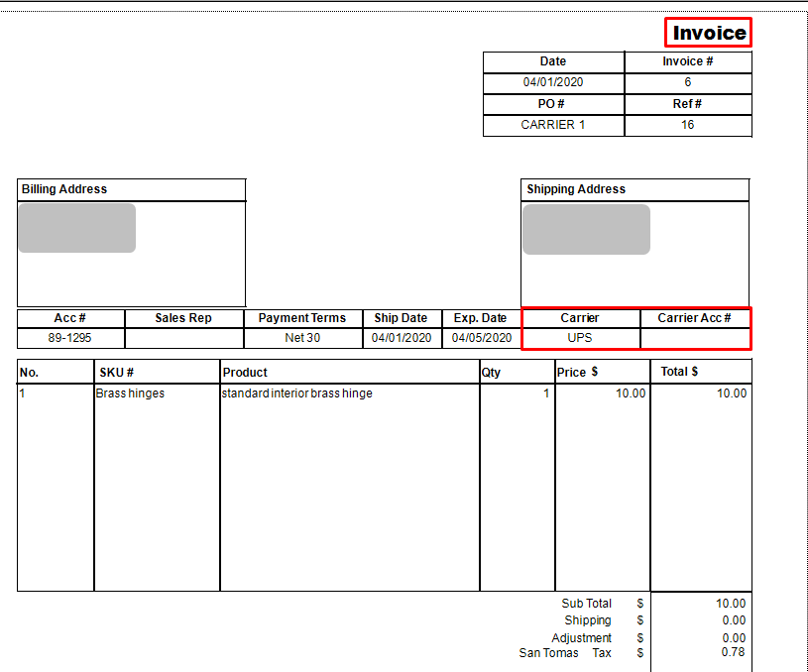Select the empty Sales Rep cell
The height and width of the screenshot is (672, 808).
point(183,337)
